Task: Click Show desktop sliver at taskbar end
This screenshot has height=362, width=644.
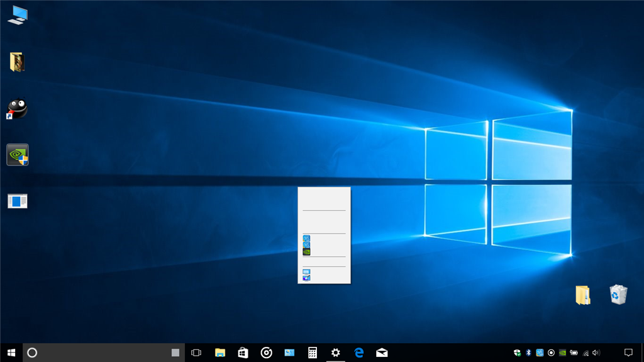Action: [642, 353]
